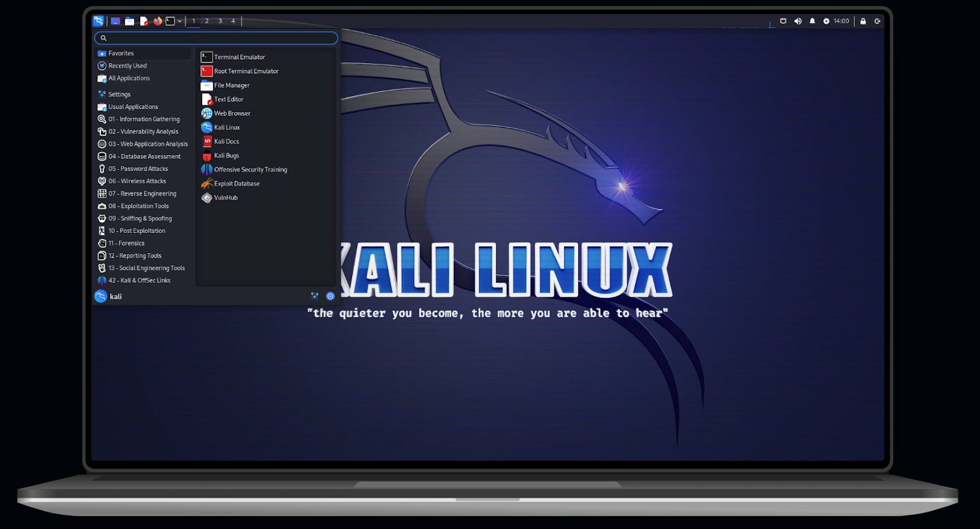Launch Terminal Emulator from favorites list
980x529 pixels.
(x=267, y=57)
